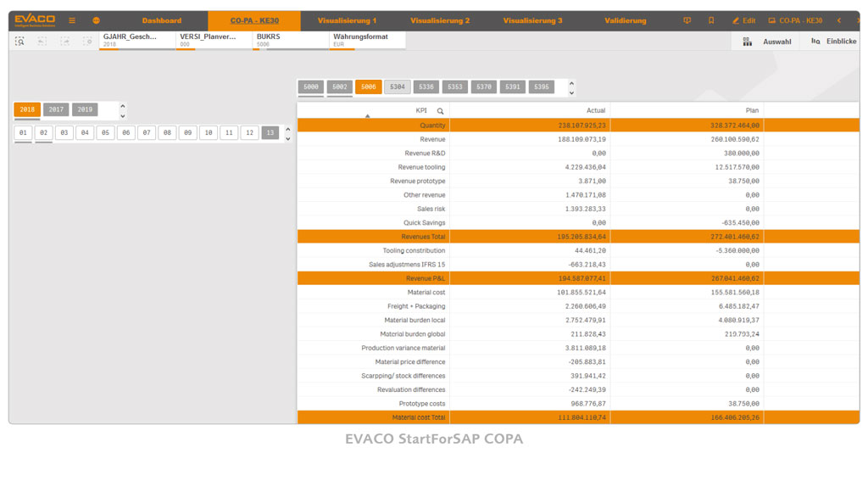868x481 pixels.
Task: Select fiscal year 2019
Action: click(x=85, y=109)
